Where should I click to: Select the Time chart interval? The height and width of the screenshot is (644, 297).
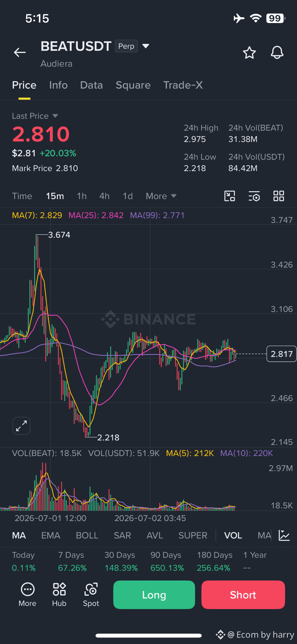click(22, 196)
